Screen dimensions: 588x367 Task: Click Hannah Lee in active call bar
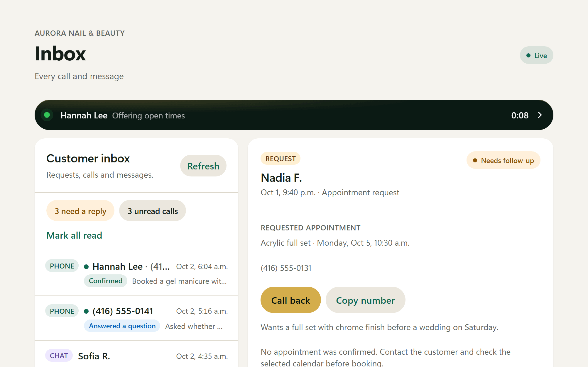tap(84, 115)
